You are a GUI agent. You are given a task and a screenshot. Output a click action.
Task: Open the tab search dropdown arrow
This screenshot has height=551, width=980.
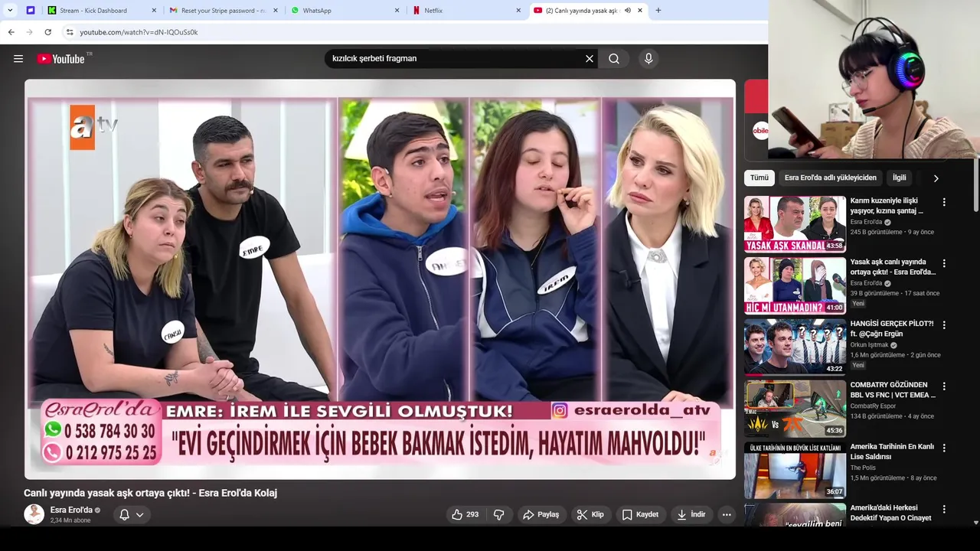[10, 11]
